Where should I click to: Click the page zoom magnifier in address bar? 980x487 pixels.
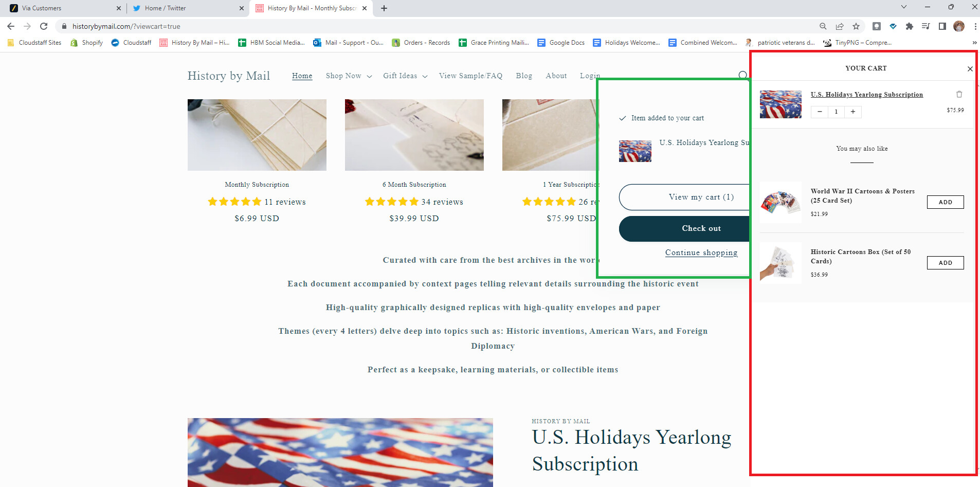(x=823, y=26)
